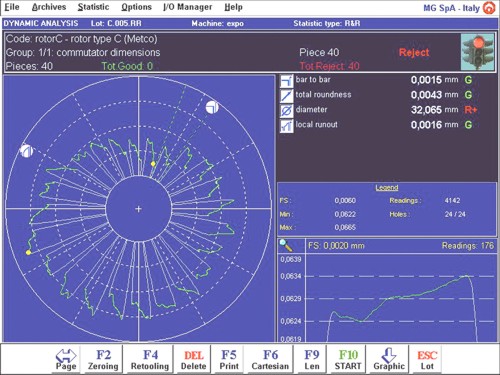Open the Statistic menu

pyautogui.click(x=93, y=7)
